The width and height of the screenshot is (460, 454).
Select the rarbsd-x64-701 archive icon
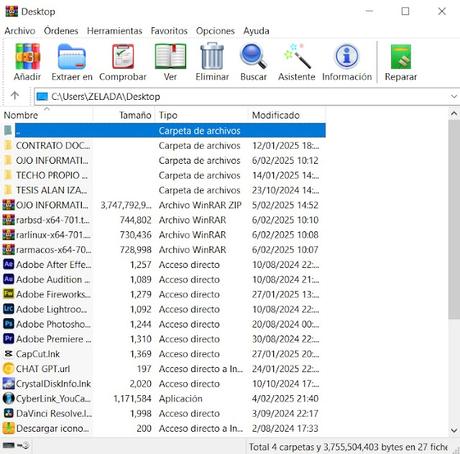pos(8,220)
